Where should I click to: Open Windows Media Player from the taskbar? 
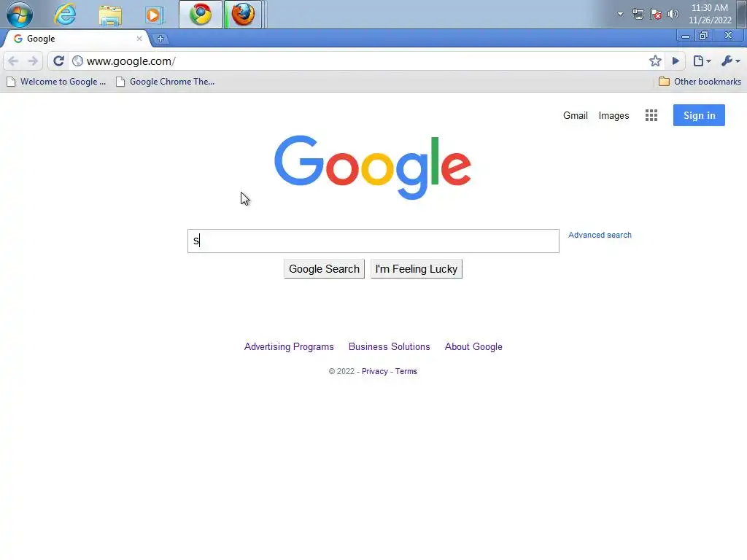tap(153, 15)
